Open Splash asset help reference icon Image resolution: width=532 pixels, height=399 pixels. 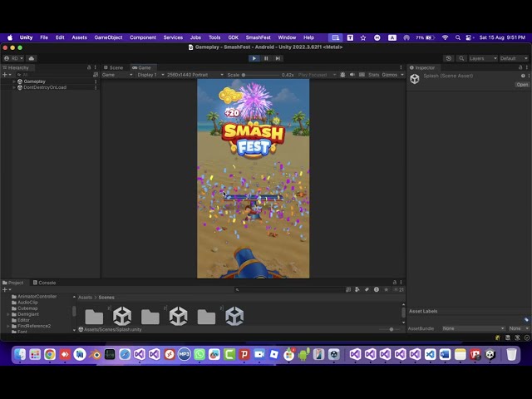coord(523,76)
